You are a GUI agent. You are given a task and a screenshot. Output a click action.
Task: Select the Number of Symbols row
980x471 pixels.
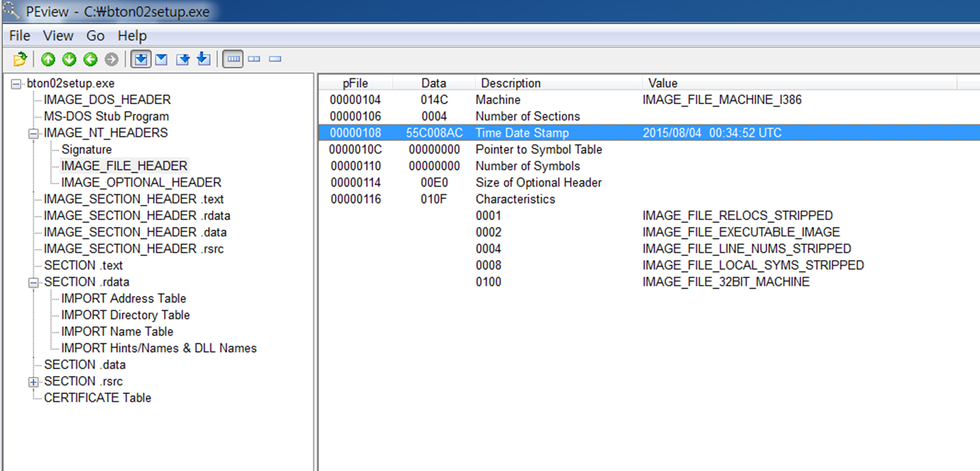click(649, 166)
